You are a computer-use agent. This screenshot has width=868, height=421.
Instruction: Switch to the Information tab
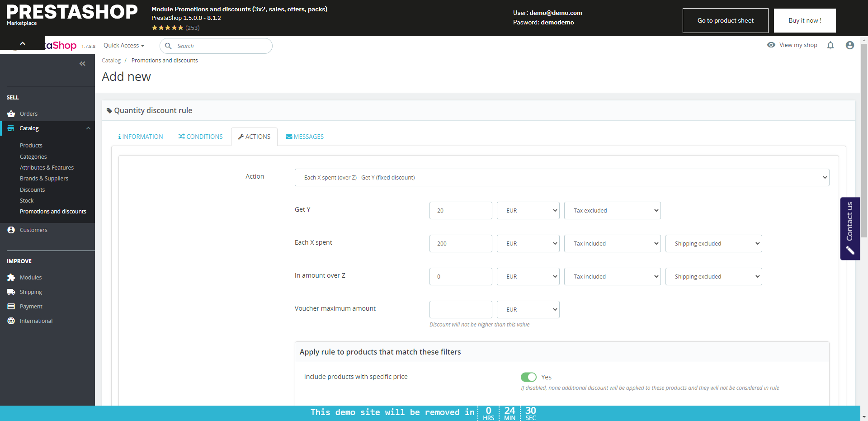(141, 137)
